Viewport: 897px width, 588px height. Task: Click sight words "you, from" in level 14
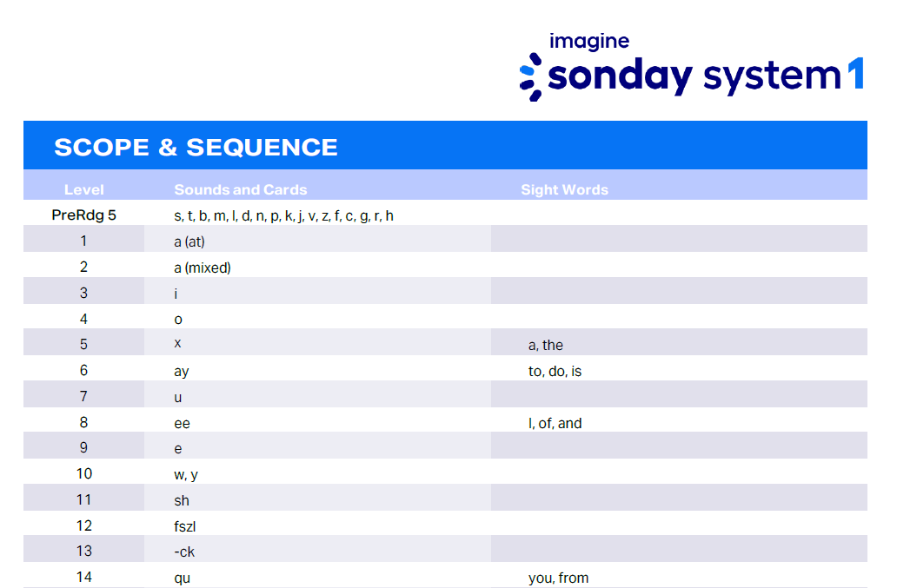558,578
